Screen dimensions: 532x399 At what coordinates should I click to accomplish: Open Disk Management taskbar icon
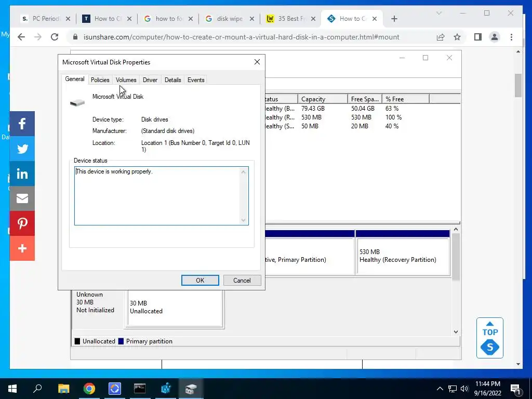pyautogui.click(x=191, y=389)
